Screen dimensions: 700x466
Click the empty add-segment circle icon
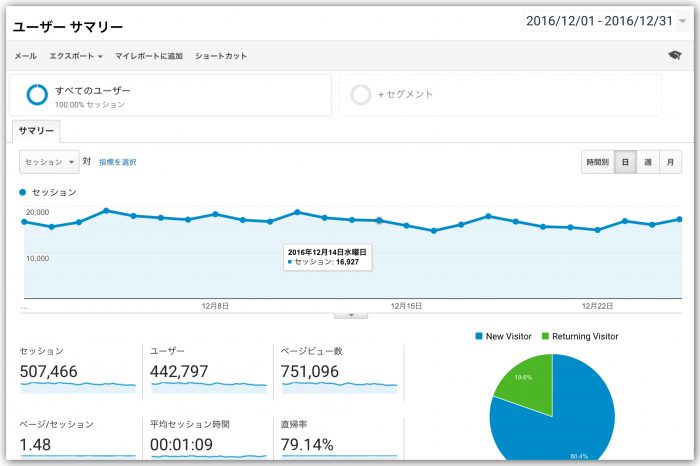pos(362,95)
